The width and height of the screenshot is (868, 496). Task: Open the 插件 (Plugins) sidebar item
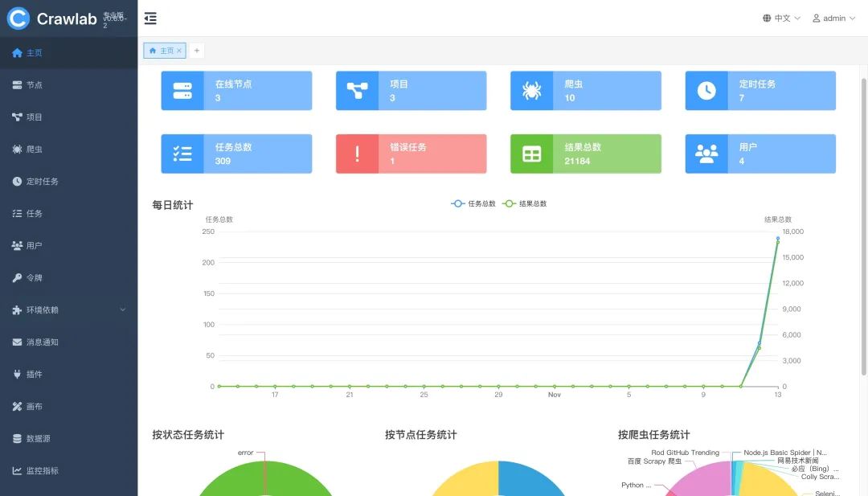click(32, 374)
